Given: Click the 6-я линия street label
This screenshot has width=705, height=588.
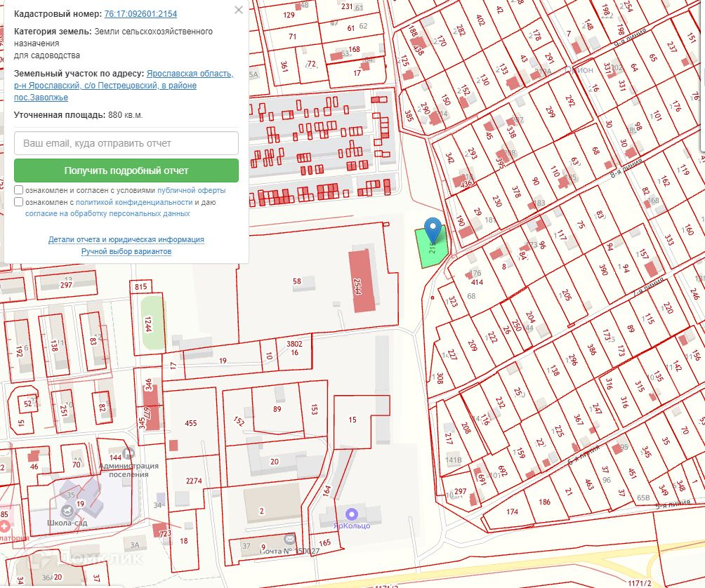Looking at the screenshot, I should [584, 455].
